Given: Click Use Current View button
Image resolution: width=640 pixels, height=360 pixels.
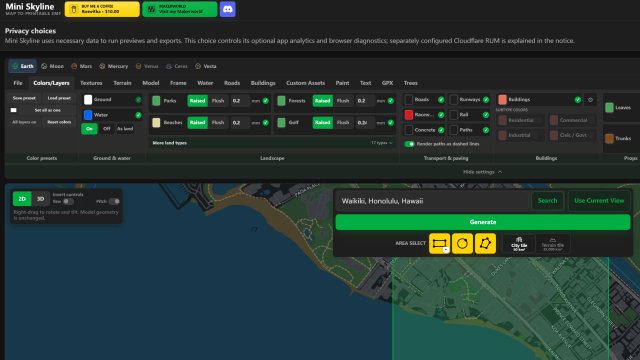Looking at the screenshot, I should (x=599, y=201).
